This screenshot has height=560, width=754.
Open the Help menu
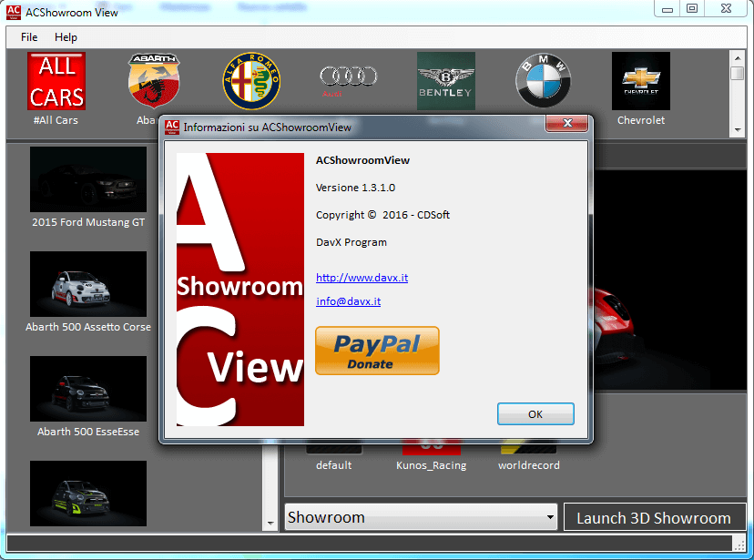click(x=66, y=37)
